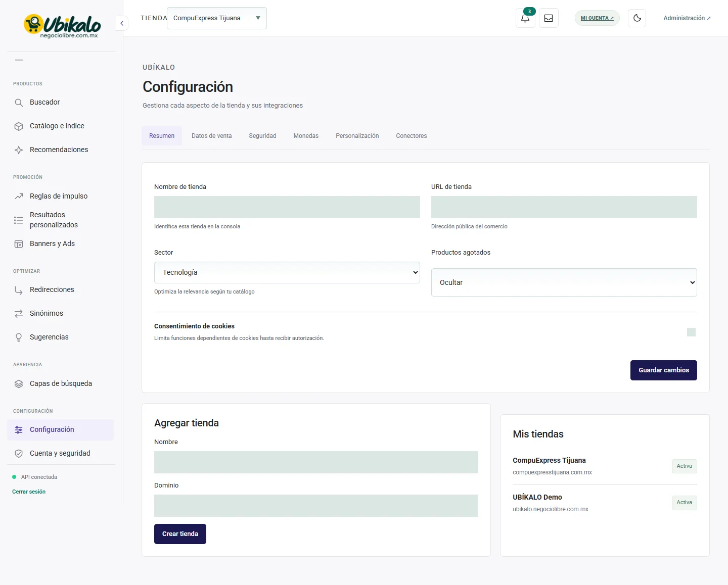Click the Cuenta y seguridad shield icon
The image size is (728, 585).
click(19, 454)
